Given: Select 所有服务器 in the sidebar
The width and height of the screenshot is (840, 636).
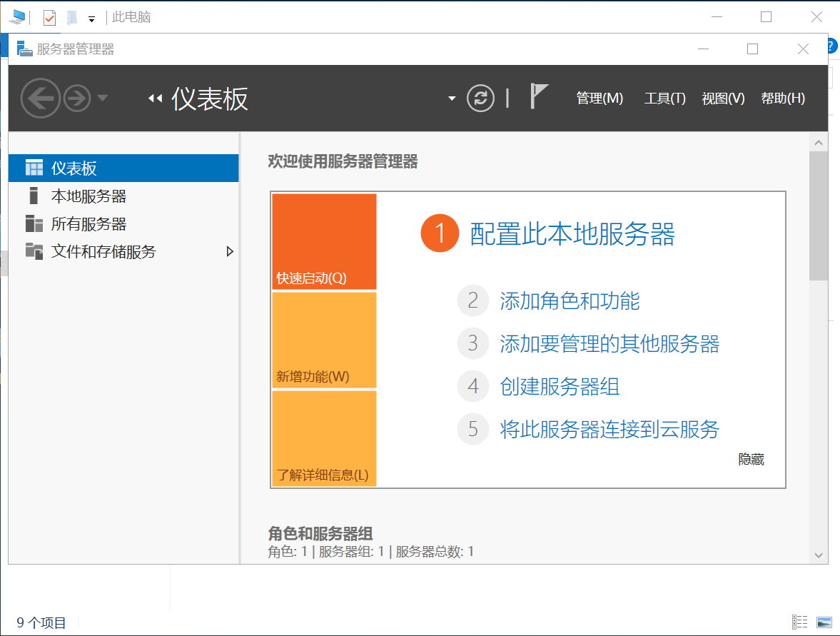Looking at the screenshot, I should 123,224.
